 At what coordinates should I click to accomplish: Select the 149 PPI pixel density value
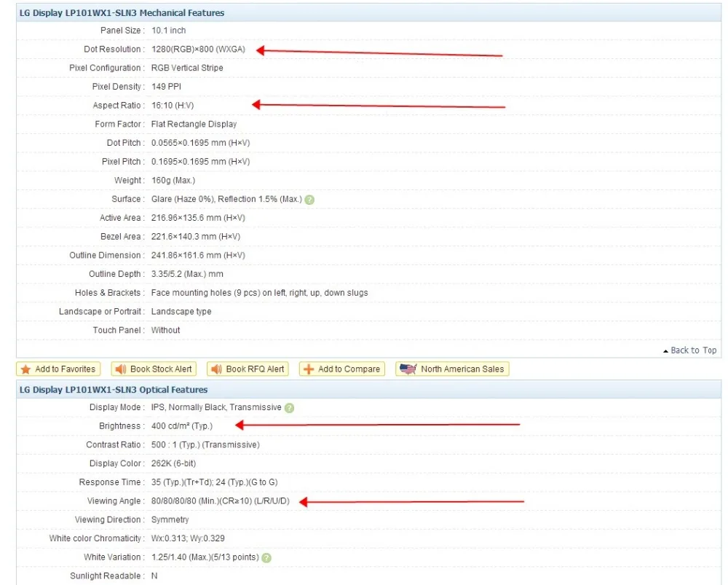166,87
